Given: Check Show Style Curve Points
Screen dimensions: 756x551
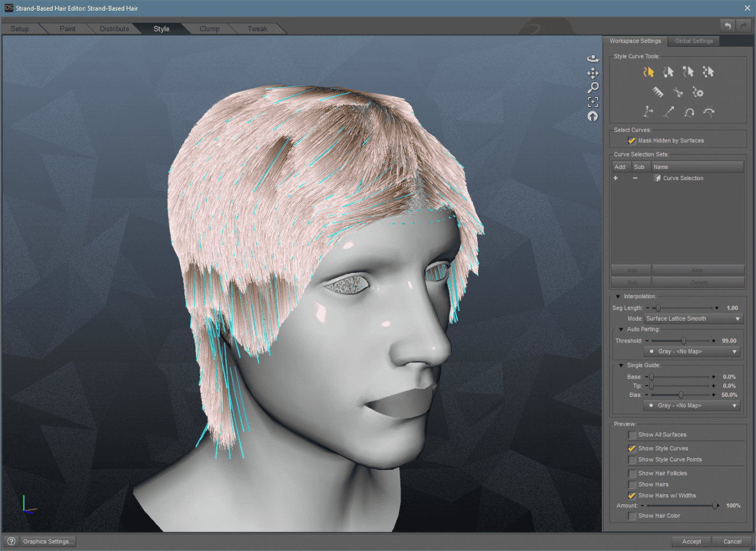Looking at the screenshot, I should (631, 459).
